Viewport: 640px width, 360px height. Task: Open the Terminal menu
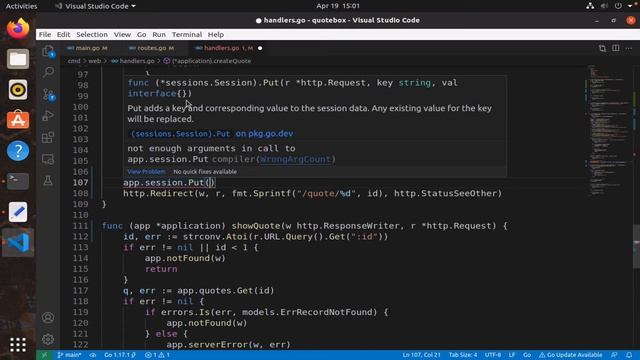(187, 35)
